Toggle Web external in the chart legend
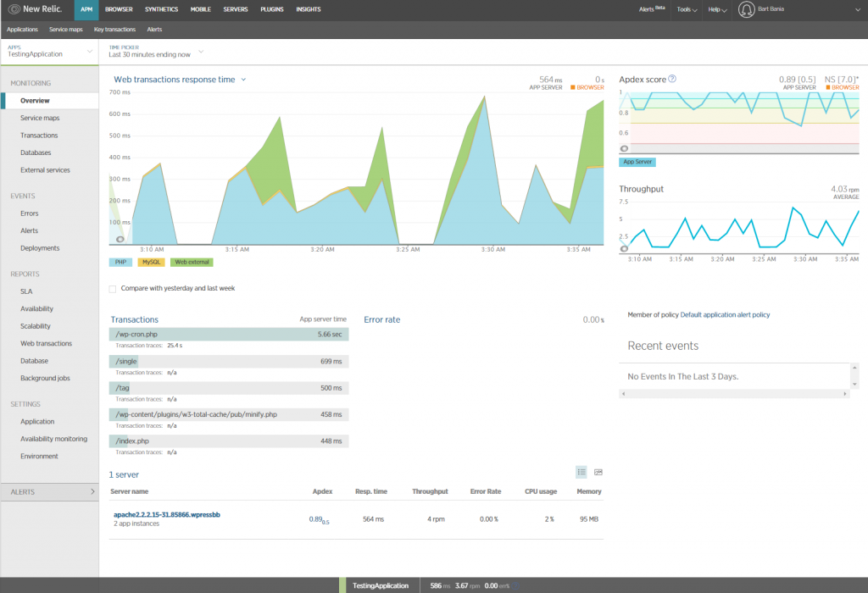Screen dimensions: 868x593 coord(191,263)
